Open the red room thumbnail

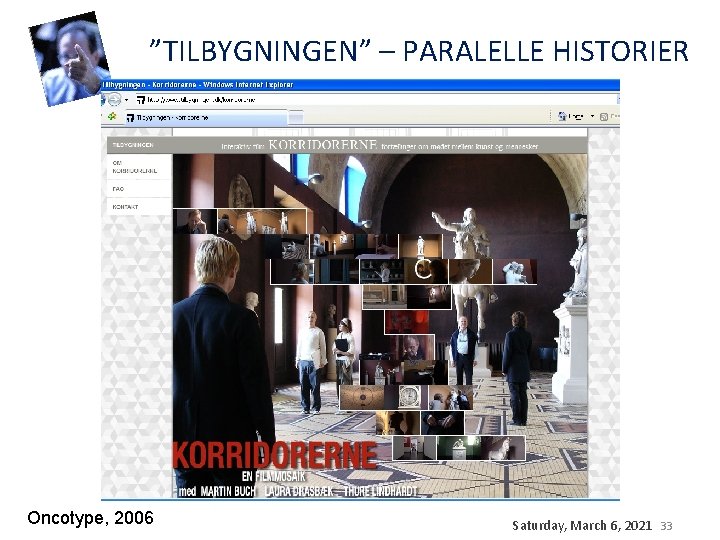pos(407,322)
